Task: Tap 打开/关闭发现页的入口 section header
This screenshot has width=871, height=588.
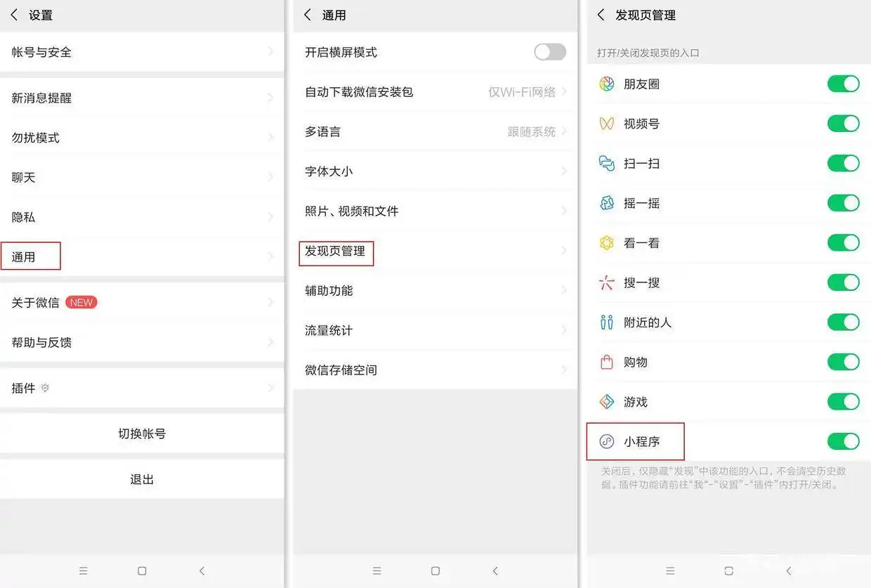Action: [x=648, y=53]
